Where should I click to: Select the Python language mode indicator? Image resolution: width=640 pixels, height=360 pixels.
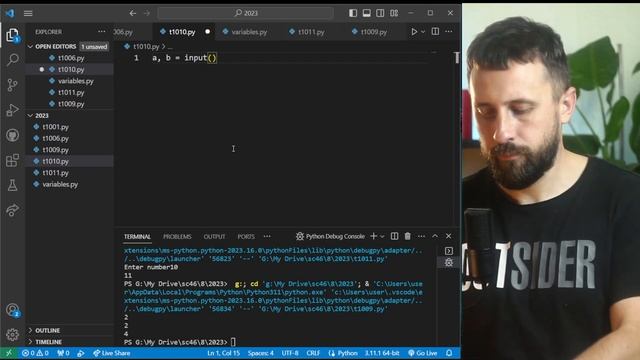pyautogui.click(x=347, y=353)
